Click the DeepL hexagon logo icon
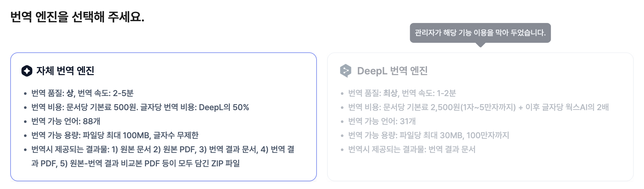The width and height of the screenshot is (644, 189). click(346, 71)
